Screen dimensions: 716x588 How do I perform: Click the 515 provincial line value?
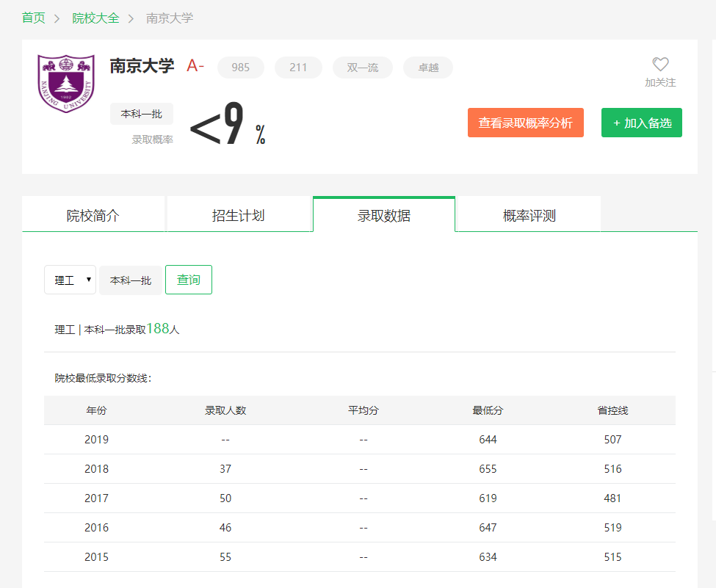(612, 557)
